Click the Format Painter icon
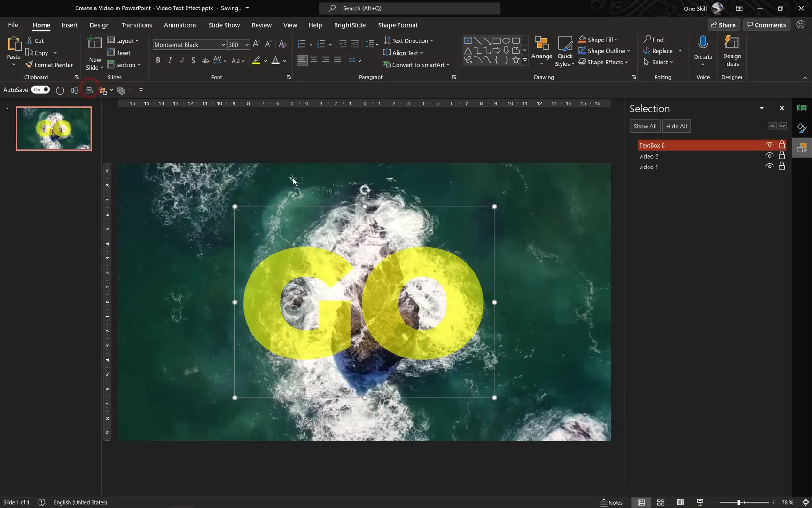The height and width of the screenshot is (508, 812). click(x=30, y=65)
